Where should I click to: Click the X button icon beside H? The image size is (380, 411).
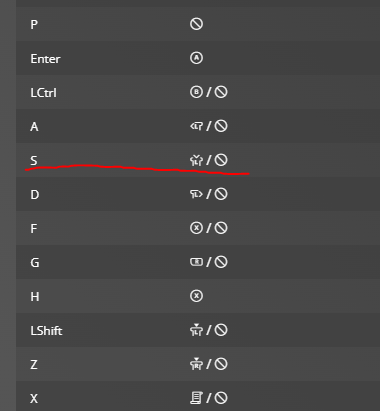point(196,296)
